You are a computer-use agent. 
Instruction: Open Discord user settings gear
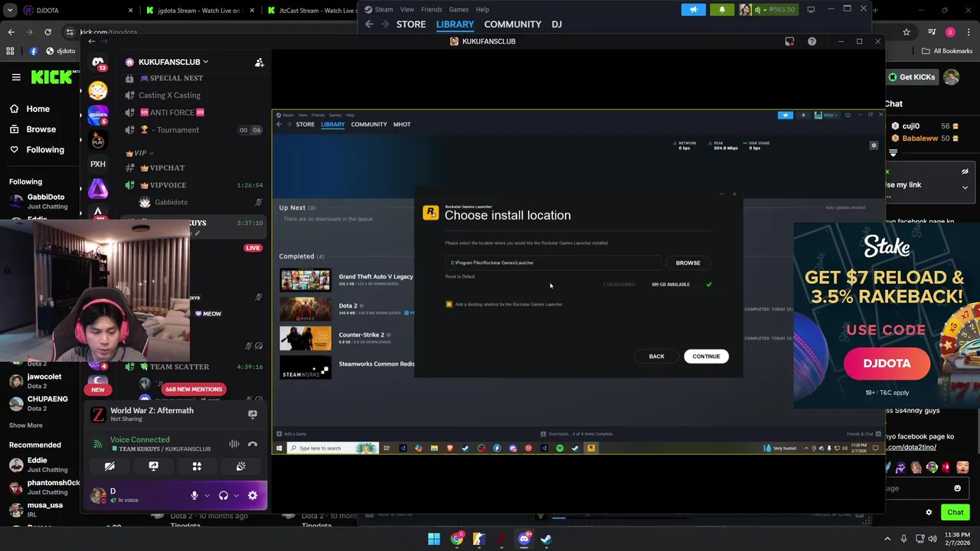click(253, 495)
